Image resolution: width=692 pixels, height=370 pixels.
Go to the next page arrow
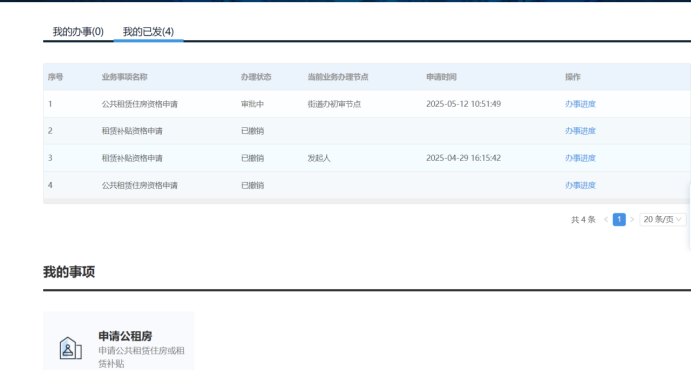[x=632, y=219]
